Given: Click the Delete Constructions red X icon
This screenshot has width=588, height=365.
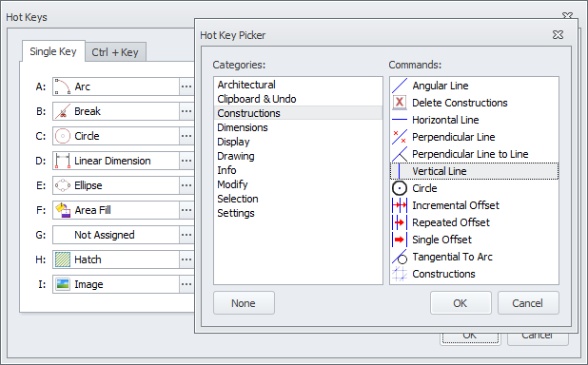Looking at the screenshot, I should click(400, 103).
